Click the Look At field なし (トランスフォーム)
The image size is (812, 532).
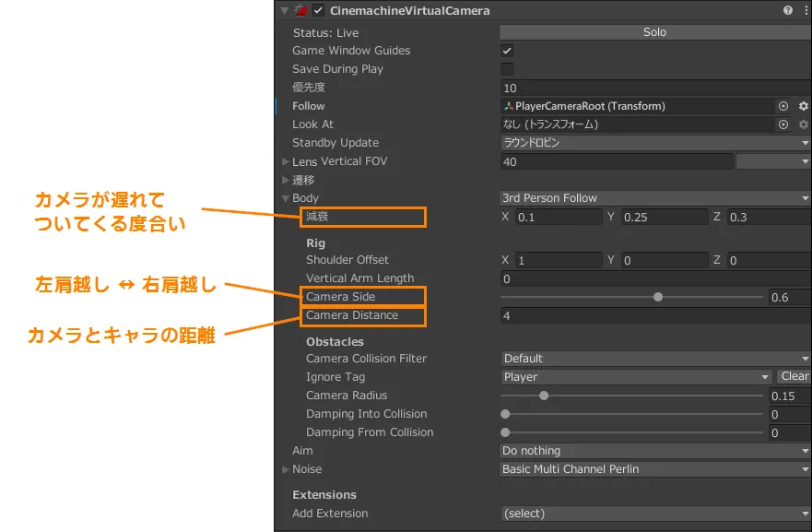[638, 124]
